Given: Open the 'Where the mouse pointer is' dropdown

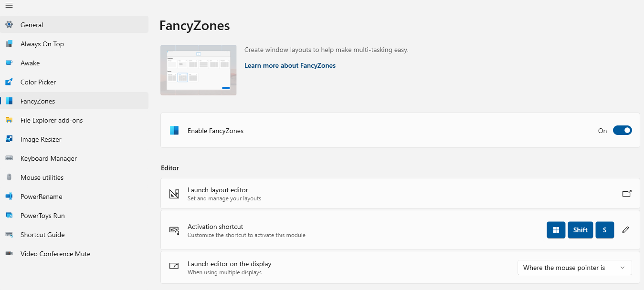Looking at the screenshot, I should 574,268.
